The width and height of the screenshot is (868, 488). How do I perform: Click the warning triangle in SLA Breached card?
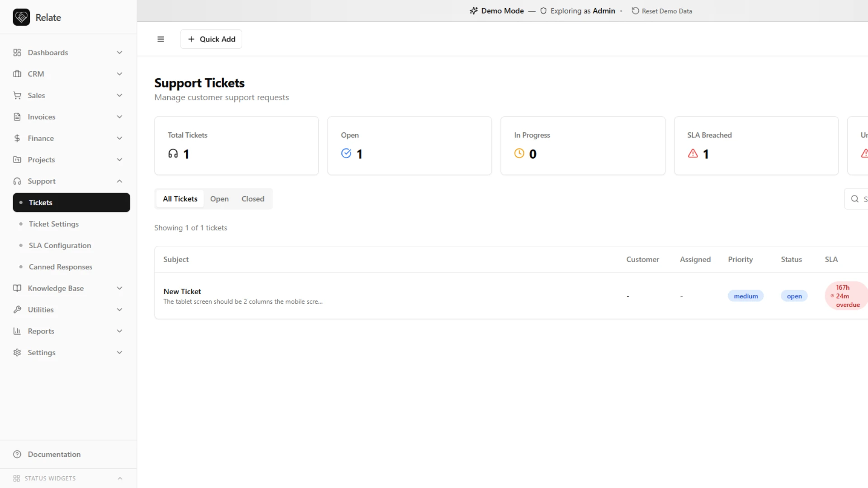pyautogui.click(x=693, y=154)
